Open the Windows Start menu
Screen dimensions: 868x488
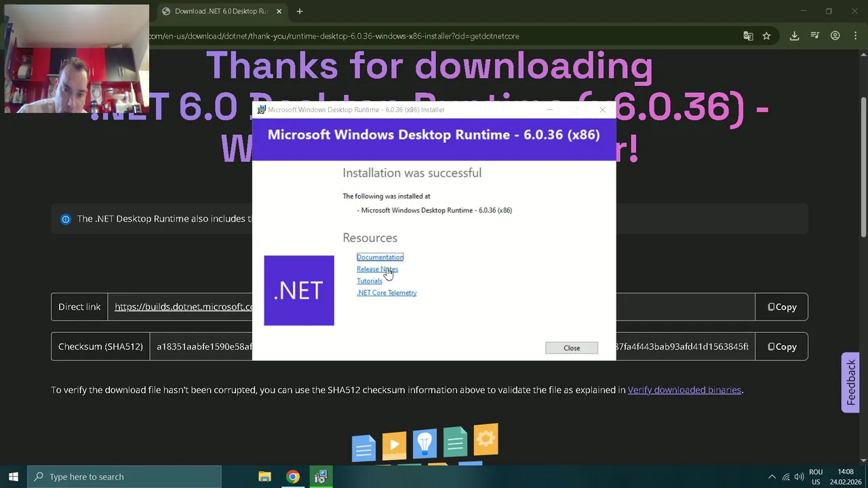click(13, 476)
